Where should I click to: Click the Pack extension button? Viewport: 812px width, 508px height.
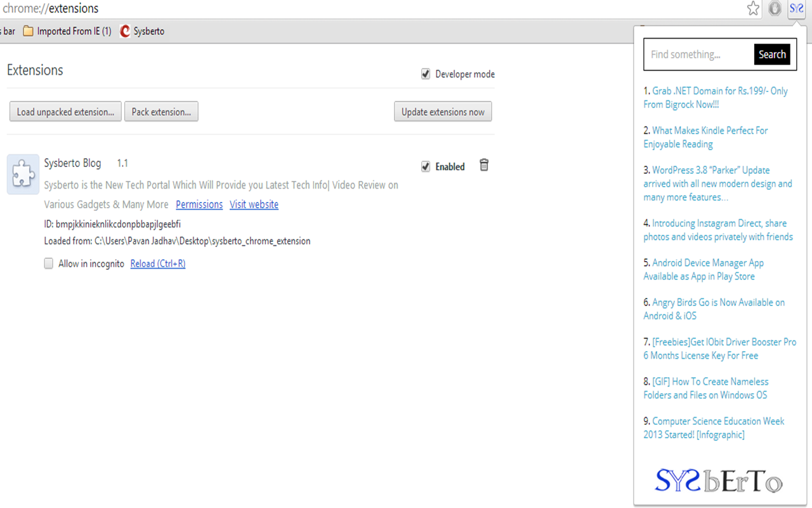tap(161, 112)
